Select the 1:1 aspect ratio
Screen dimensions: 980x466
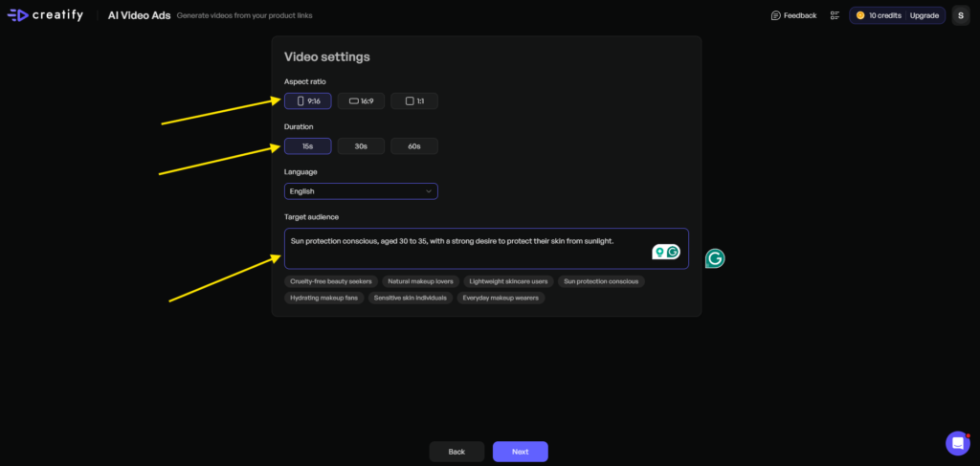(414, 100)
